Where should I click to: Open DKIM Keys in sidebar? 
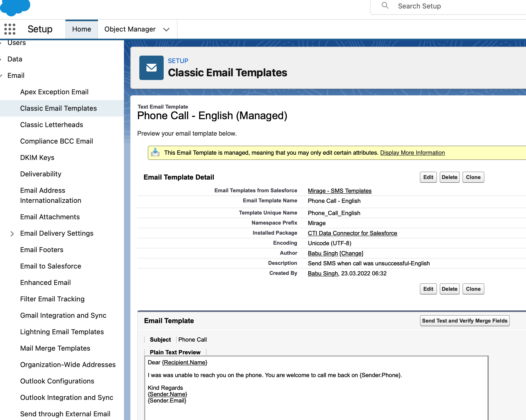[37, 158]
